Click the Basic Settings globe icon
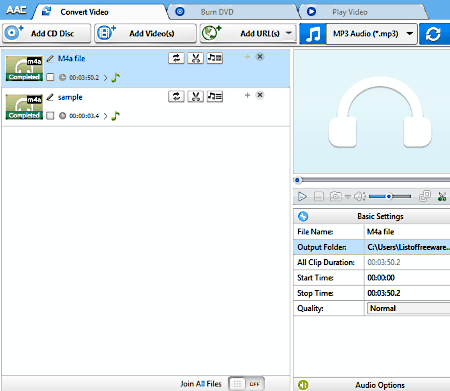This screenshot has width=450, height=391. tap(303, 217)
